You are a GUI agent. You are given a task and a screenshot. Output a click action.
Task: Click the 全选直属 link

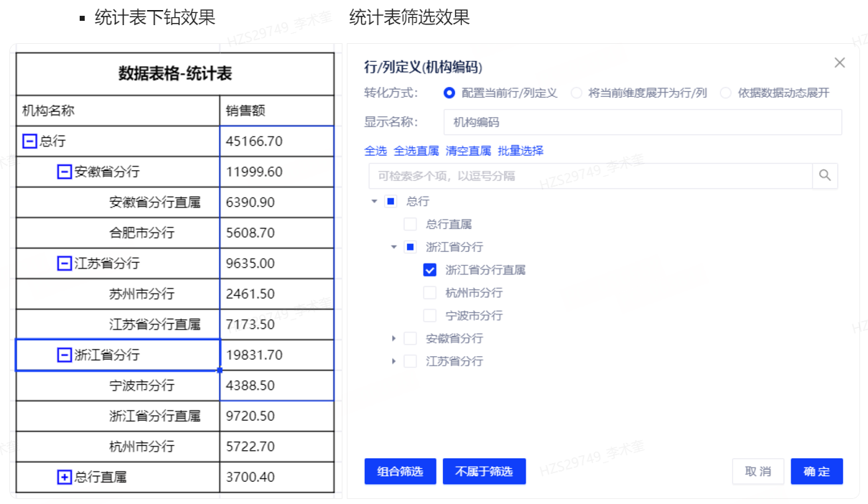[416, 151]
